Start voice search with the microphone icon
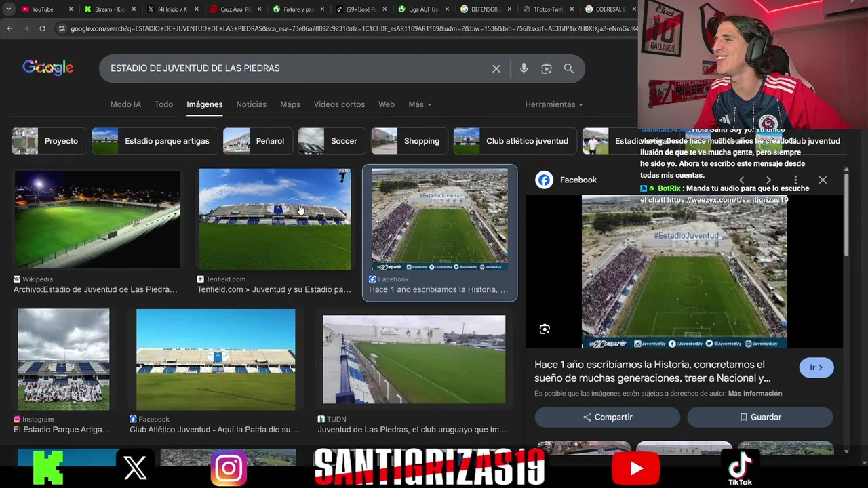 coord(524,68)
